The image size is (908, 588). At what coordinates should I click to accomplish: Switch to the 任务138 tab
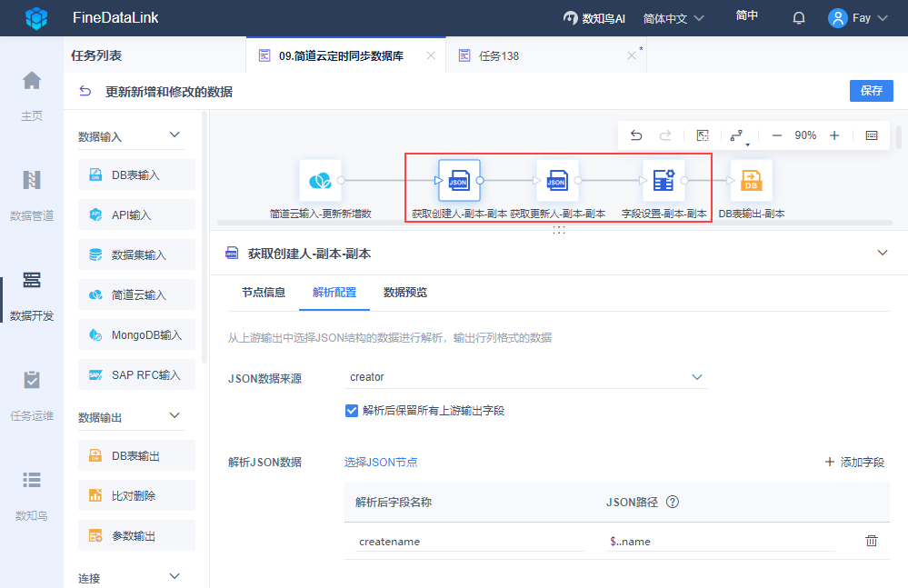pyautogui.click(x=499, y=56)
